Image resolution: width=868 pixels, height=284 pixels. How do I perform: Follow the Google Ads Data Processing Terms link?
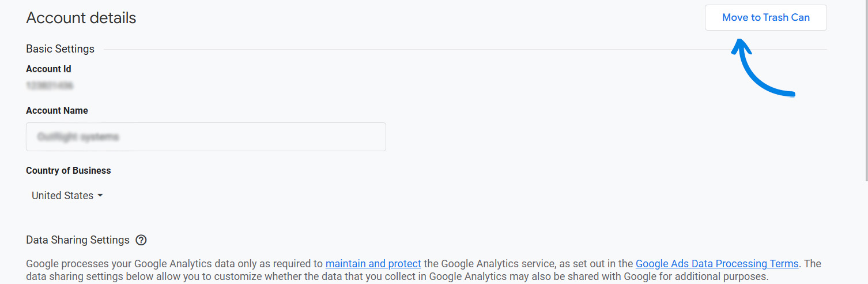(x=716, y=264)
